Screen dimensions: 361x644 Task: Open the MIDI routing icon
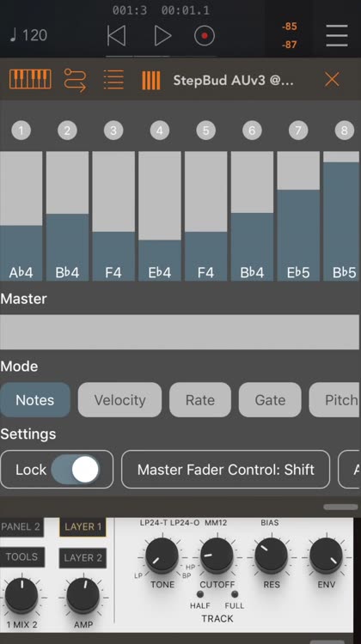tap(76, 80)
